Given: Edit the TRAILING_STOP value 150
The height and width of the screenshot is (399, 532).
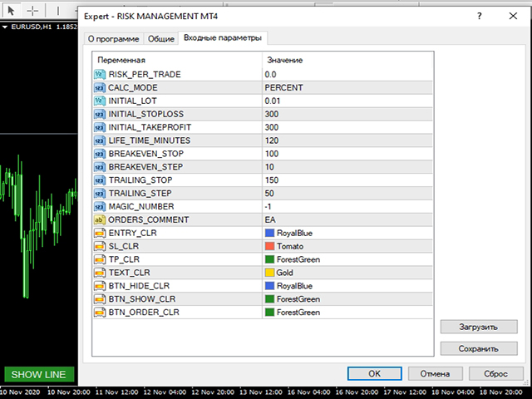Looking at the screenshot, I should [x=347, y=180].
